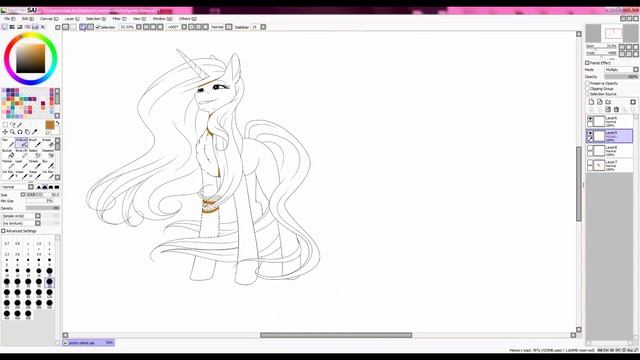
Task: Enable Preserve Opacity option
Action: point(587,83)
